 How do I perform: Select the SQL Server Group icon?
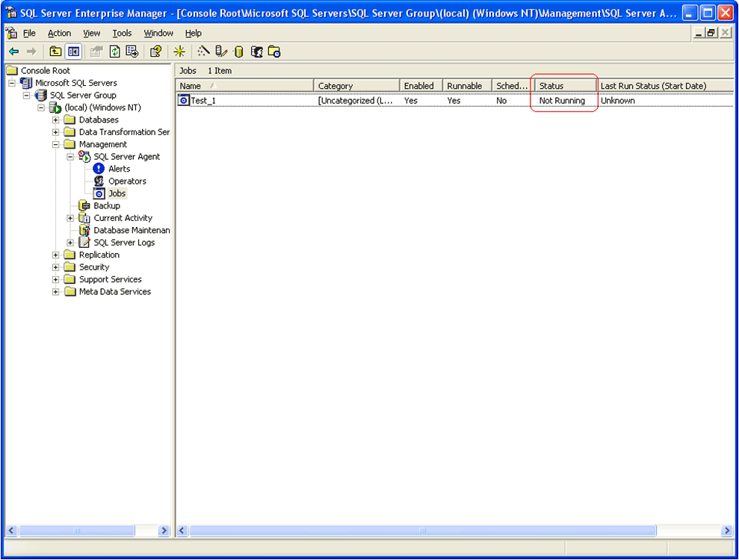click(41, 95)
